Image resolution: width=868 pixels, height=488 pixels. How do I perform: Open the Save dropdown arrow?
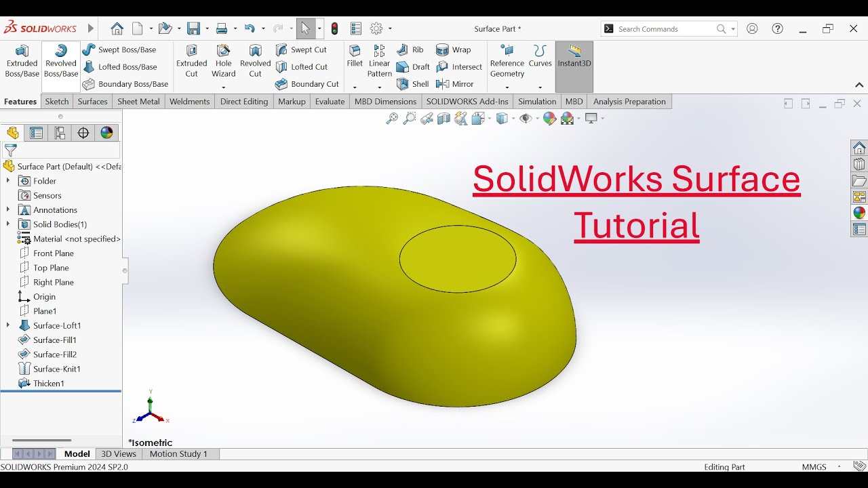tap(207, 29)
